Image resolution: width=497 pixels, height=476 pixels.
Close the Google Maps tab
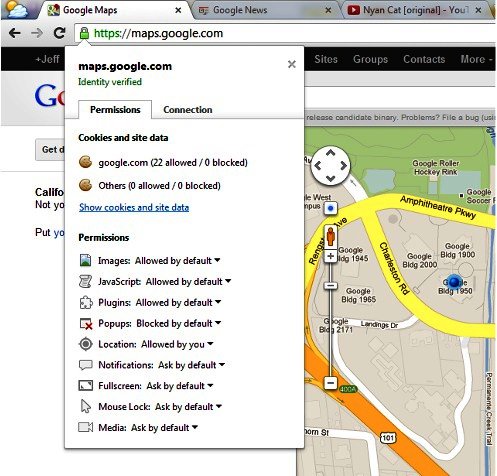178,10
